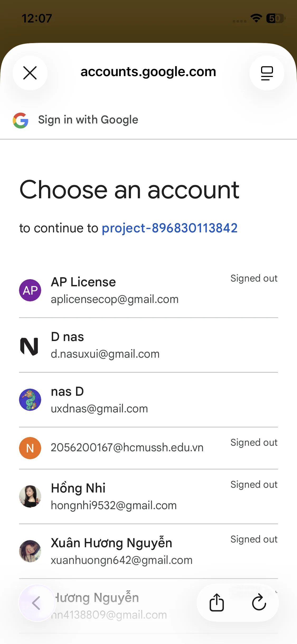Tap the accounts.google.com address title

(x=148, y=72)
